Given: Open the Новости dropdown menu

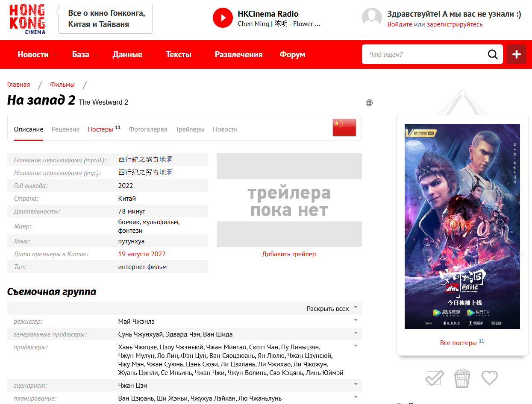Looking at the screenshot, I should pos(38,55).
